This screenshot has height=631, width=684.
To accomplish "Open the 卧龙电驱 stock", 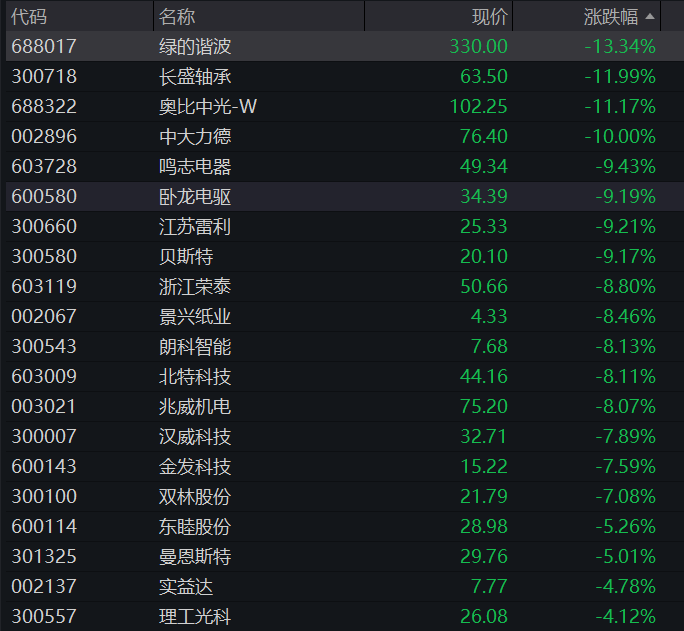I will 195,197.
